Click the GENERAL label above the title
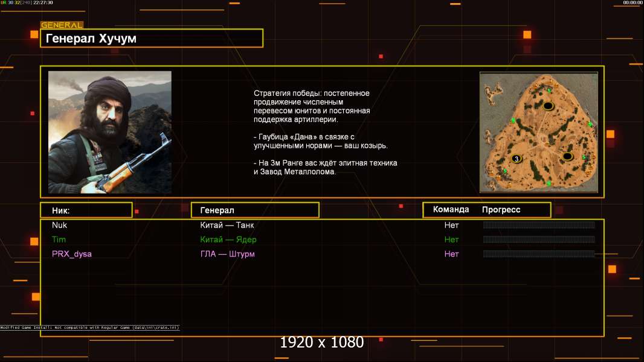The width and height of the screenshot is (644, 362). click(62, 25)
